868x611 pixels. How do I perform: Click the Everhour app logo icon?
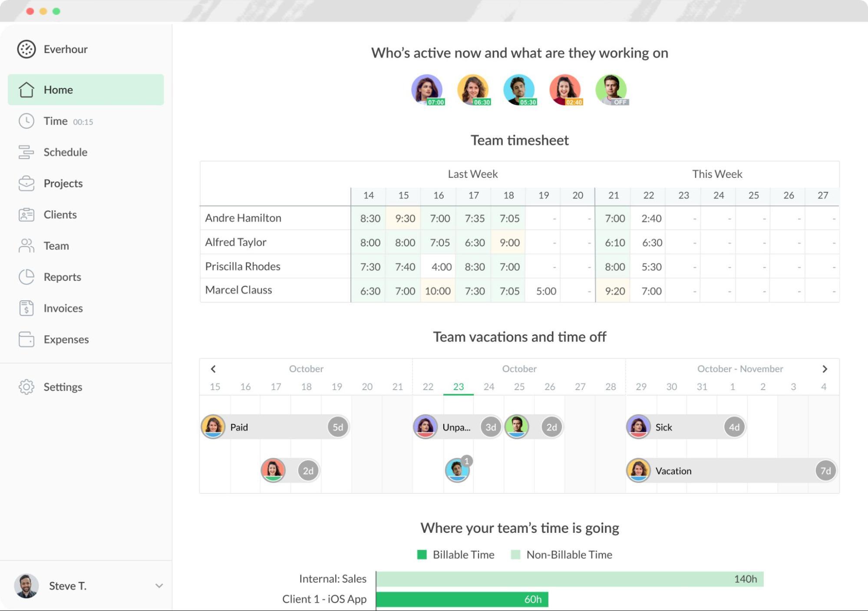[25, 49]
